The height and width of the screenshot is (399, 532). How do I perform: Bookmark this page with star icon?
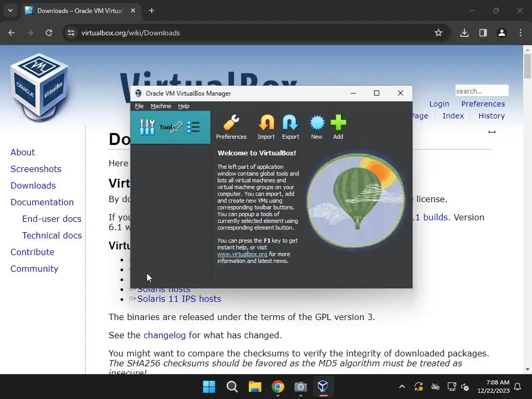click(438, 33)
